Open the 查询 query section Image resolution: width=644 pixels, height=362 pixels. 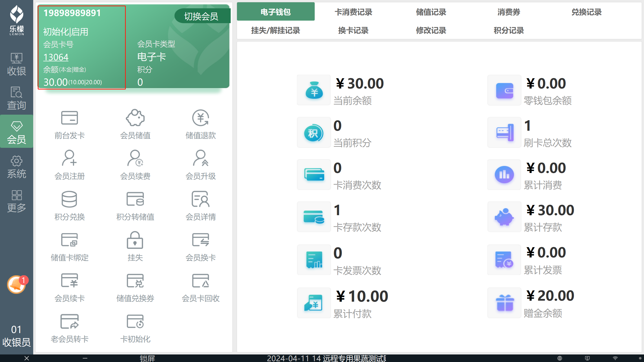point(17,98)
